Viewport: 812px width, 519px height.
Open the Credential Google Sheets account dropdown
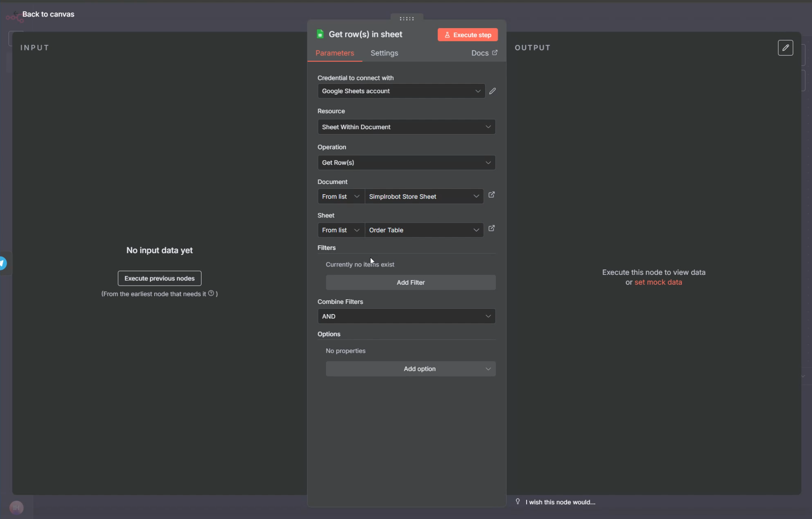pos(401,91)
